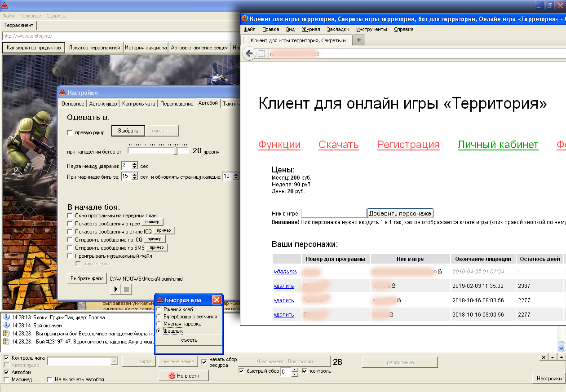Uncheck the 'Автобой' checkbox at bottom
The width and height of the screenshot is (566, 392).
pyautogui.click(x=6, y=372)
